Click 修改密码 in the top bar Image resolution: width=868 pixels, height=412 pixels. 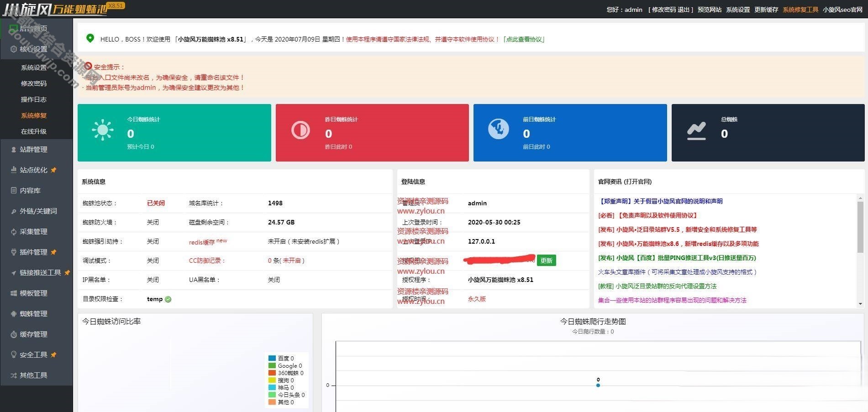click(664, 10)
